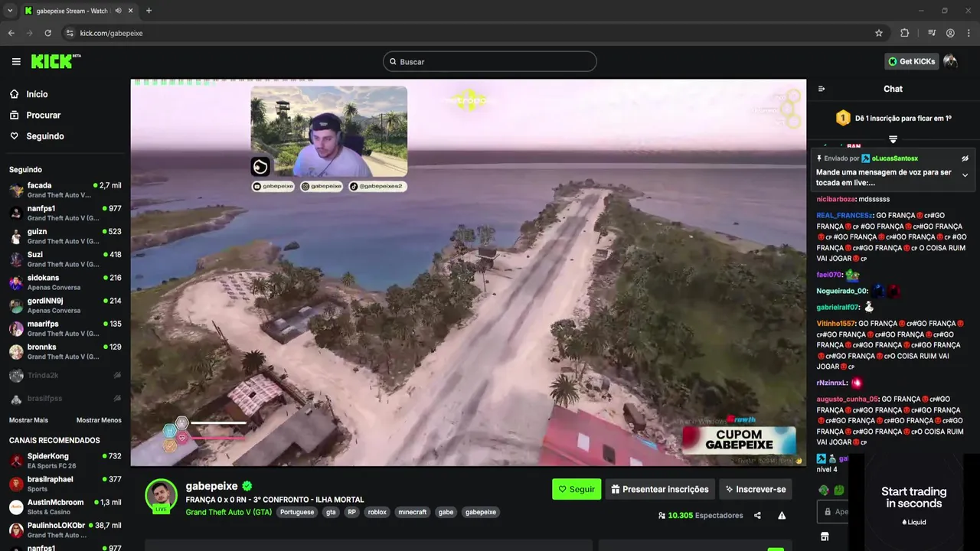Click the gabepeixe streamer avatar below the video
Screen dimensions: 980x551
(x=162, y=496)
